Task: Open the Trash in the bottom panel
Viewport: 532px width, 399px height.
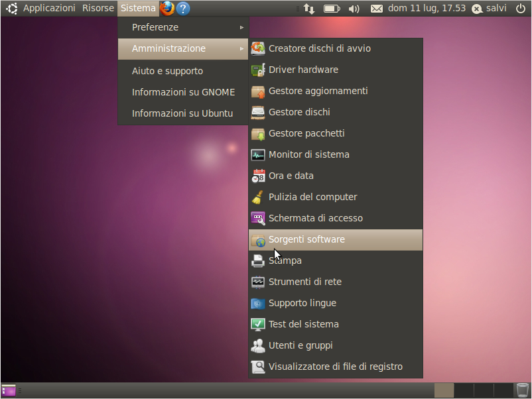Action: [523, 390]
